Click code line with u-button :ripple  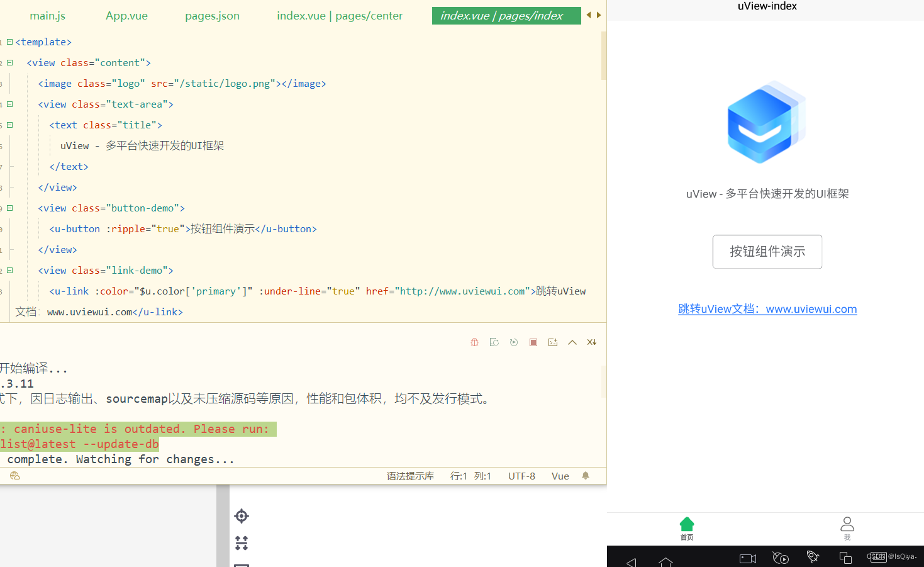tap(183, 229)
